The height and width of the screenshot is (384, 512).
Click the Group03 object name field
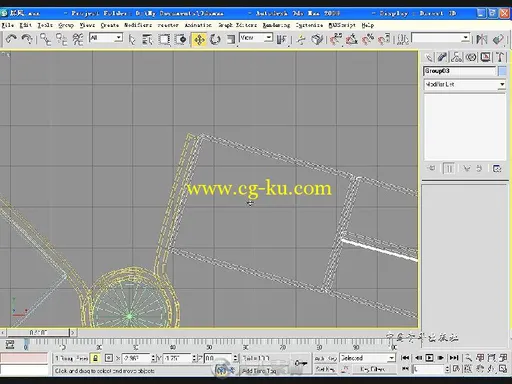(x=460, y=71)
